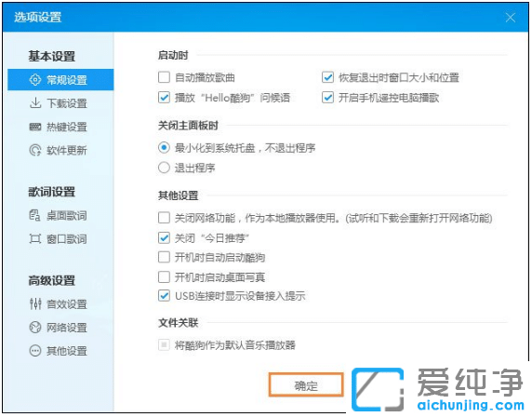Uncheck 关闭 "今日推荐" checkbox
The height and width of the screenshot is (417, 532).
point(164,237)
